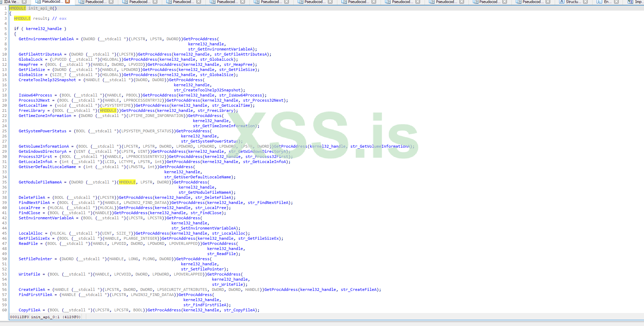Click the pseudocode icon on the fourth Pseudocode tab
644x326 pixels.
(168, 2)
